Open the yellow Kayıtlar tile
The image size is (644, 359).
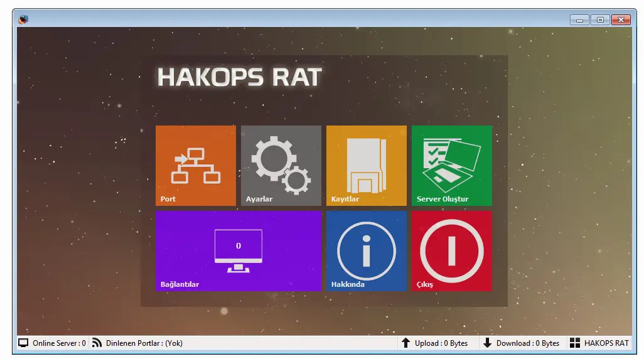pos(367,166)
